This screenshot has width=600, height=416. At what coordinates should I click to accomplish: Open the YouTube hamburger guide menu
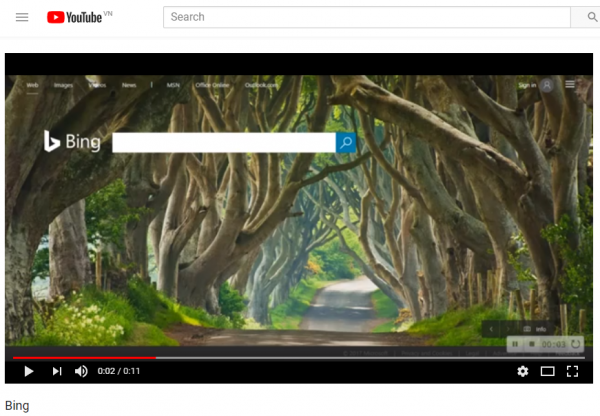[x=22, y=17]
